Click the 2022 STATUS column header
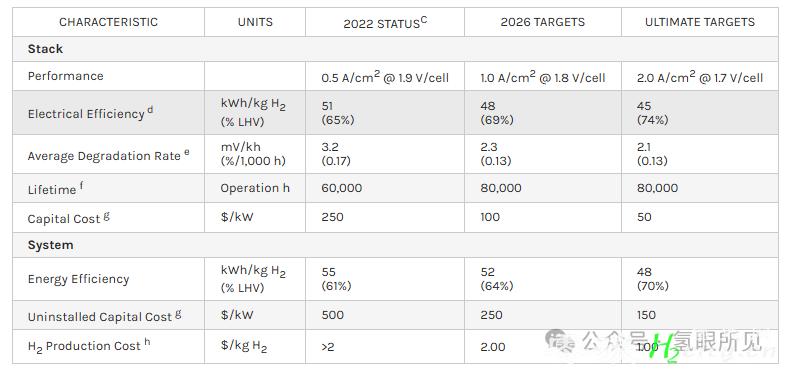Screen dimensions: 788x373 click(x=385, y=23)
